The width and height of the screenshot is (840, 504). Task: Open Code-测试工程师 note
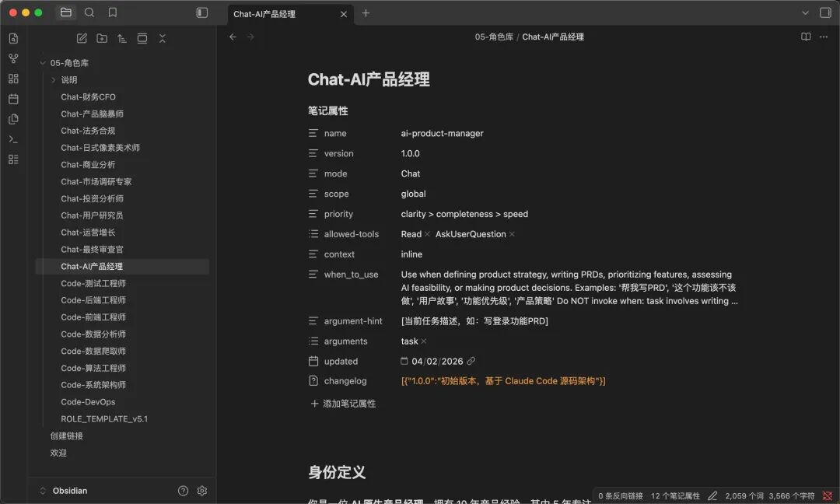(x=93, y=283)
